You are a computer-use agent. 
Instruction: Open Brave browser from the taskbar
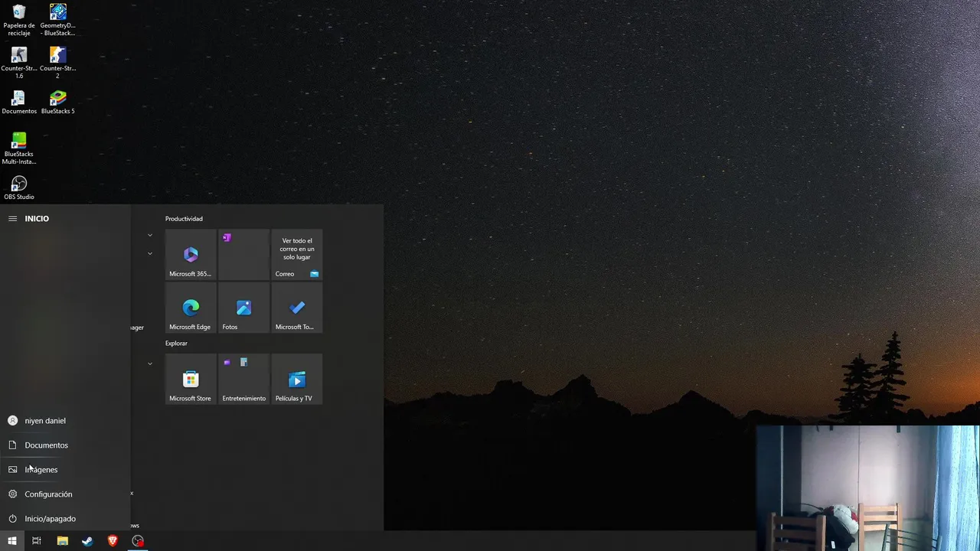113,541
